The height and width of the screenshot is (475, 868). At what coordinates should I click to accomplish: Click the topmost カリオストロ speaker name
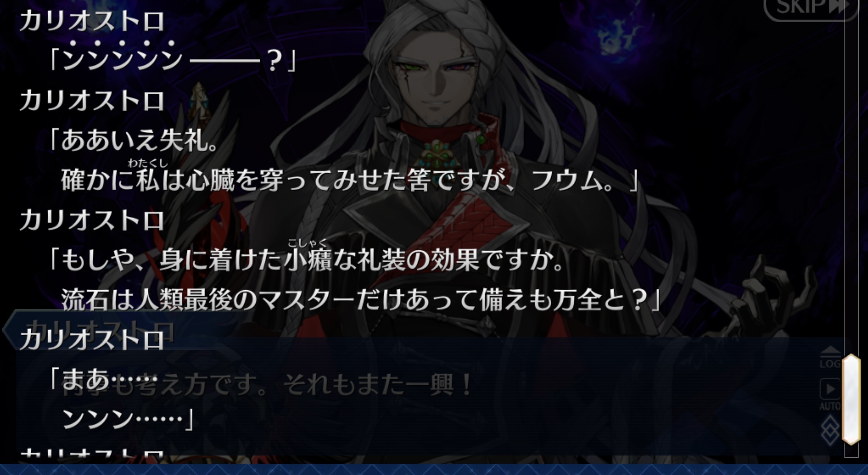click(92, 21)
